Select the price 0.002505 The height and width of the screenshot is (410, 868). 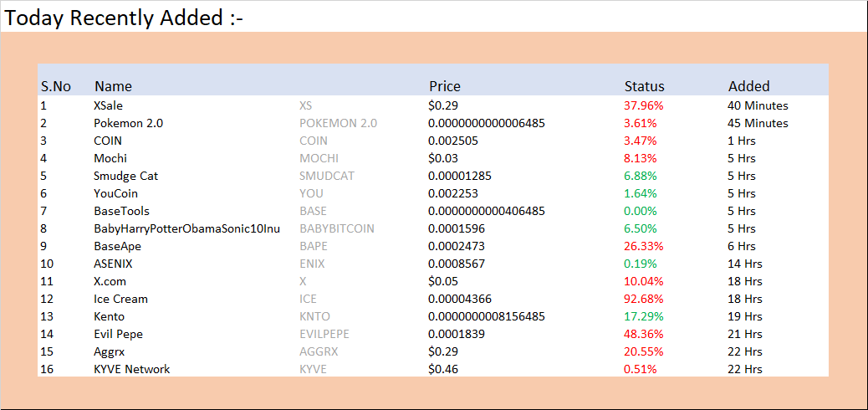pos(453,141)
